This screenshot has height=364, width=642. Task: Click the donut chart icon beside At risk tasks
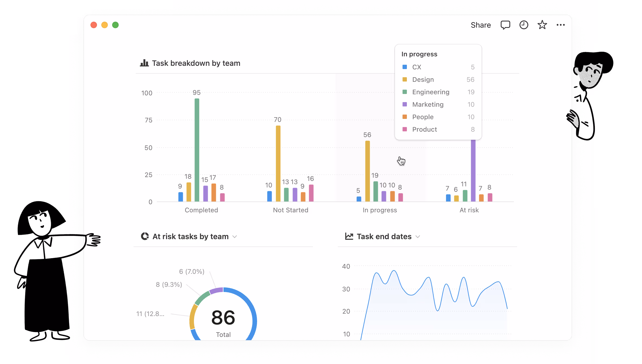click(x=145, y=236)
